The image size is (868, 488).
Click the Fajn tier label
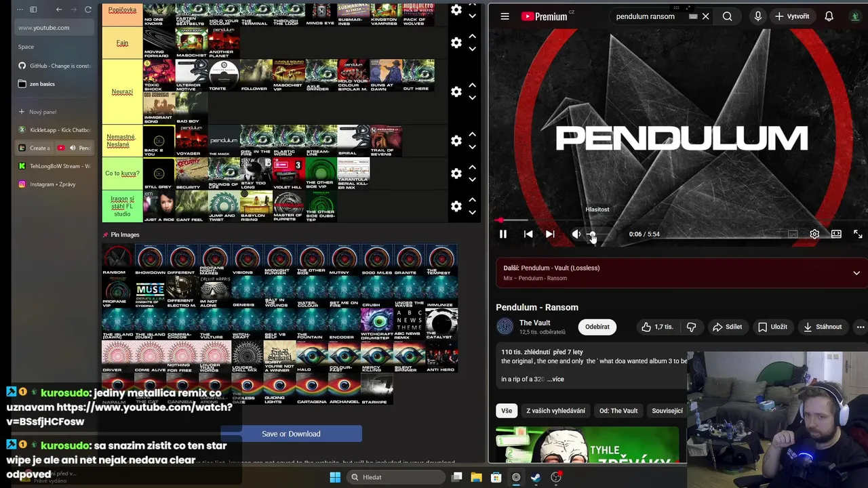click(122, 43)
